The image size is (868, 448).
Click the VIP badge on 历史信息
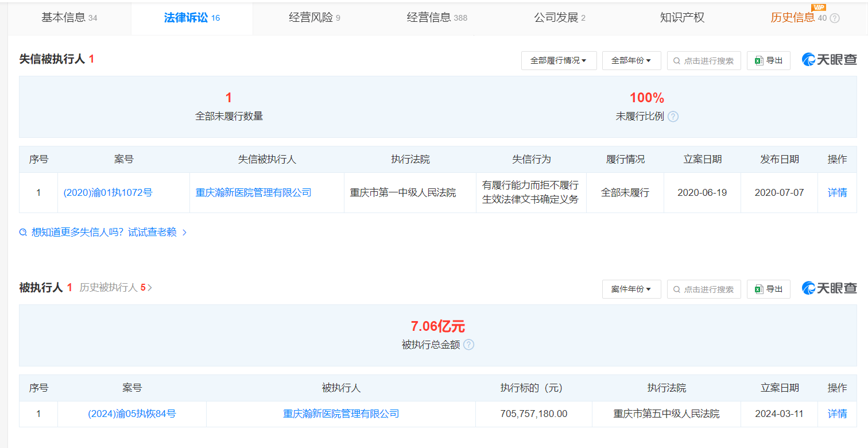tap(820, 7)
